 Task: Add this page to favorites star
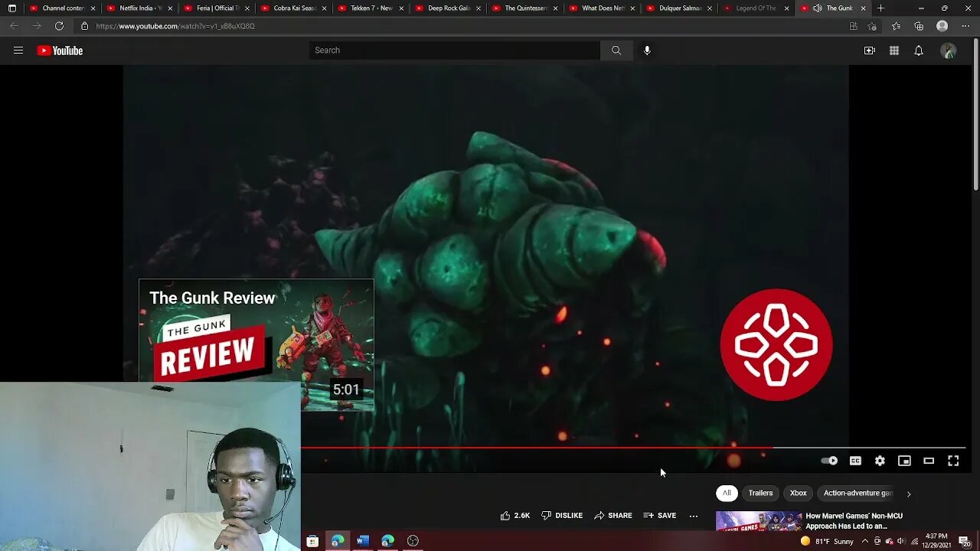coord(872,26)
